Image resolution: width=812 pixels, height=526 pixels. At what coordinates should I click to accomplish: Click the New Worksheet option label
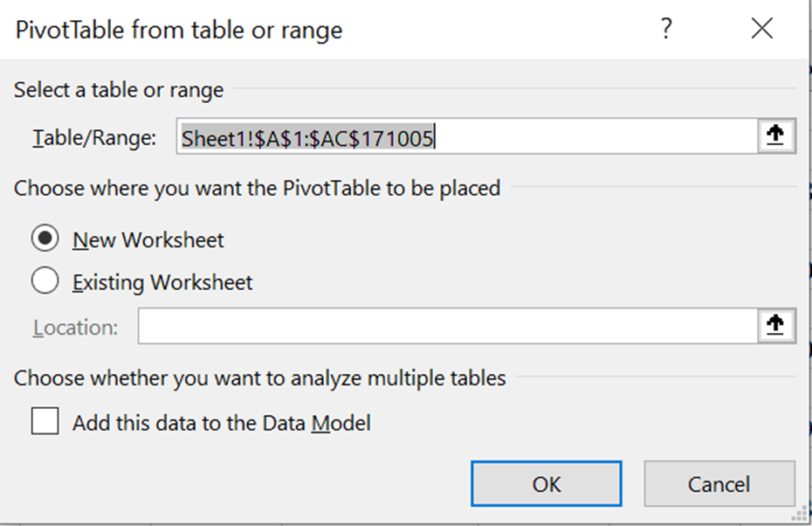click(148, 240)
